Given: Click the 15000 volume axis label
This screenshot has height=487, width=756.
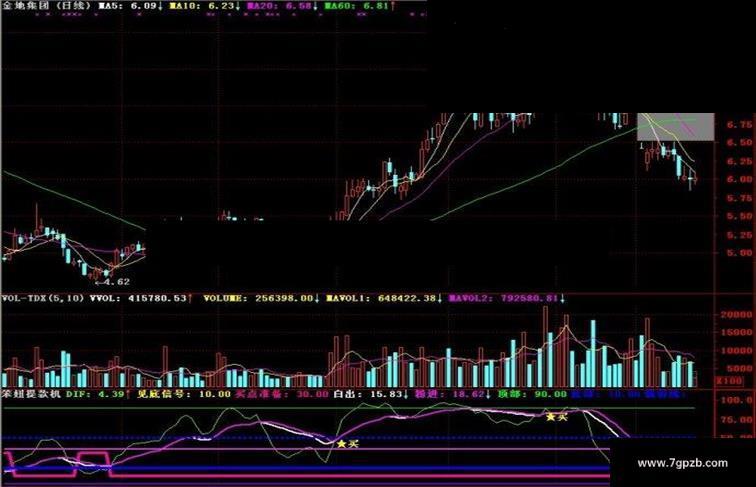Looking at the screenshot, I should click(736, 333).
